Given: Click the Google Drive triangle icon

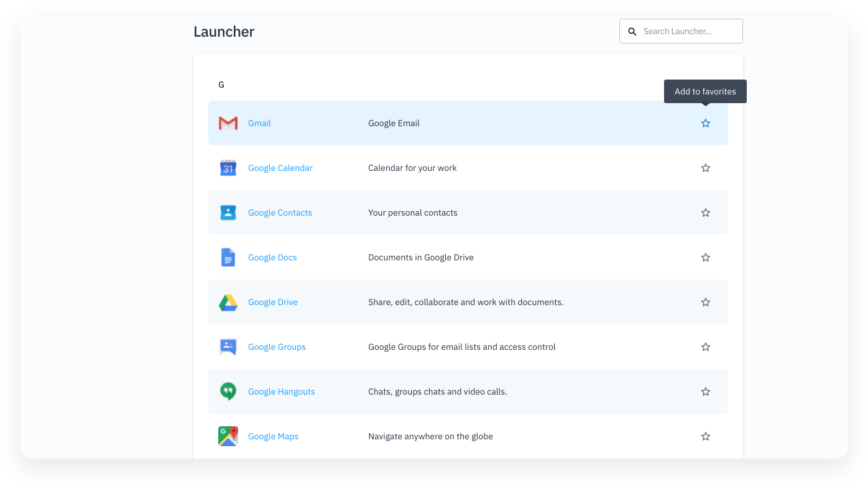Looking at the screenshot, I should 228,303.
